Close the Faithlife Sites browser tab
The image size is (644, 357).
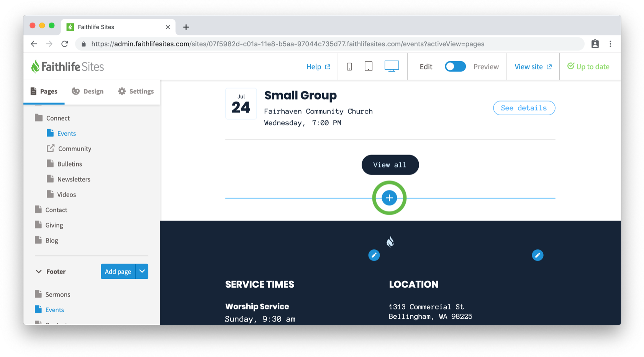(x=168, y=27)
